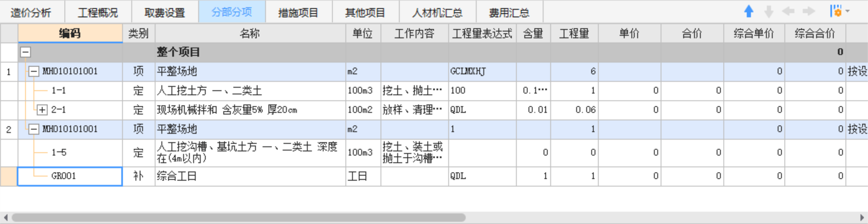Viewport: 868px width, 224px height.
Task: Click the 编码 column header
Action: 70,34
